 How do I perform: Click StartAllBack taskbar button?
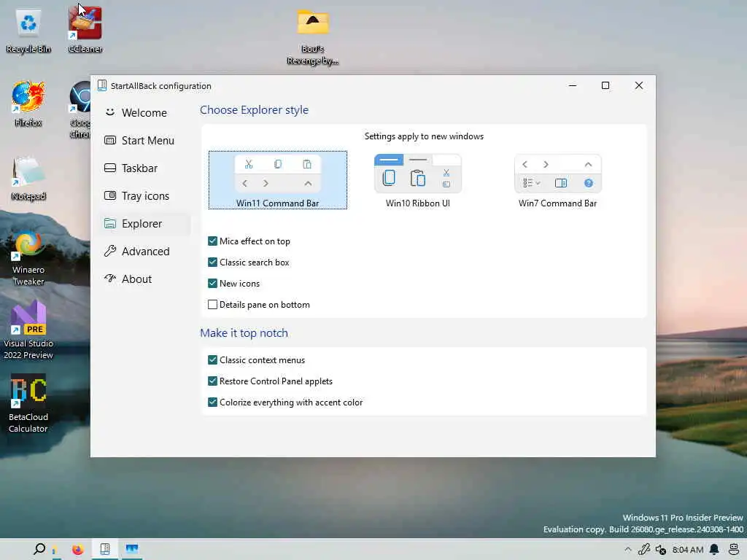point(105,549)
